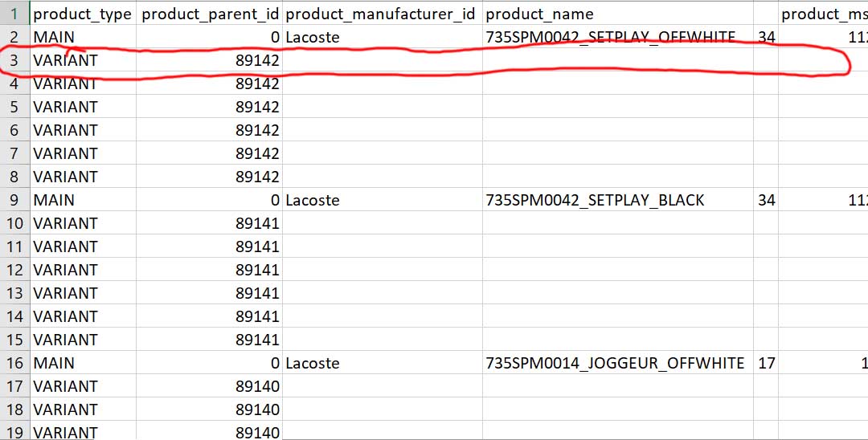
Task: Click the MAIN cell in row 2
Action: (x=83, y=37)
